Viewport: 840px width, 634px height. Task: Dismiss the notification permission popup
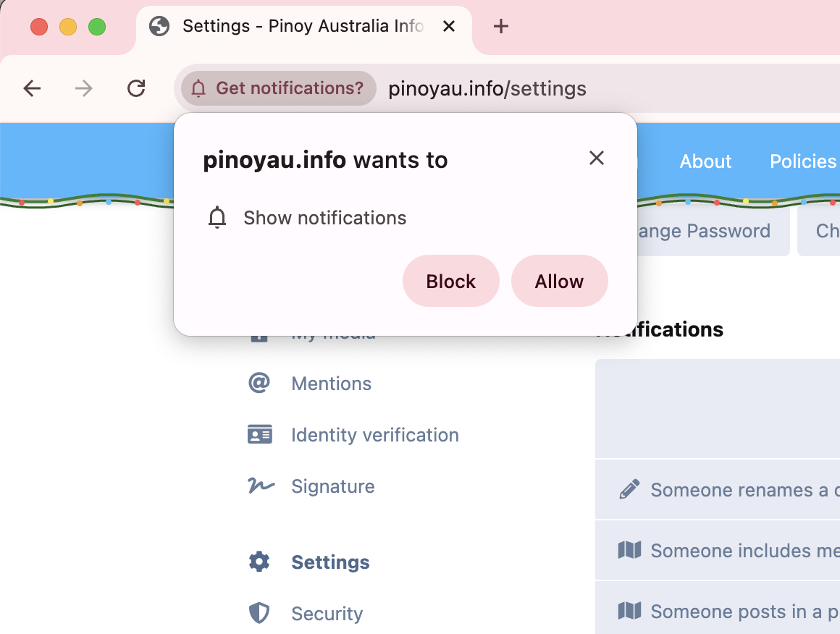596,158
